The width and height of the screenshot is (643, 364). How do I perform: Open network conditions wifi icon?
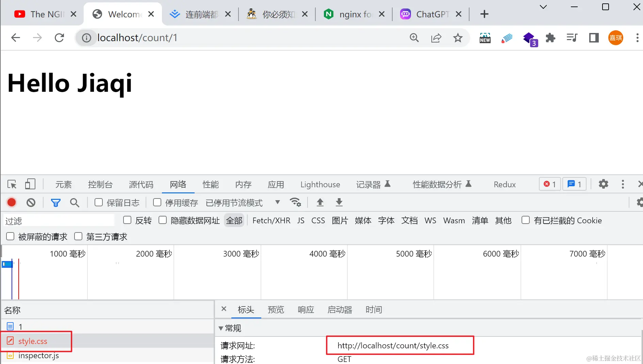point(295,203)
